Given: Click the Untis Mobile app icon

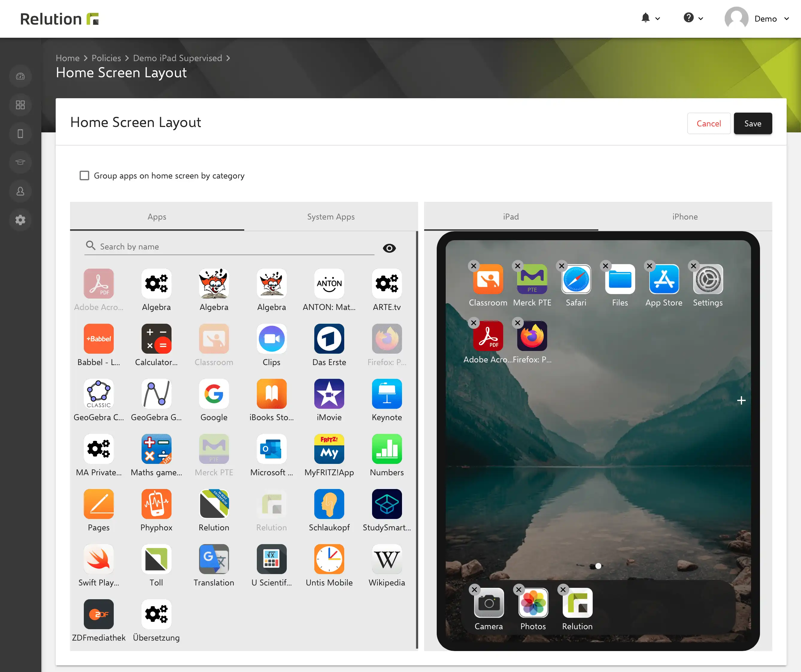Looking at the screenshot, I should (329, 559).
